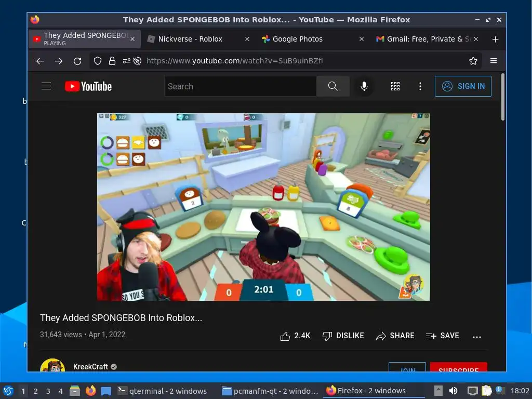The height and width of the screenshot is (399, 532).
Task: Open the YouTube guide hamburger menu
Action: click(x=46, y=86)
